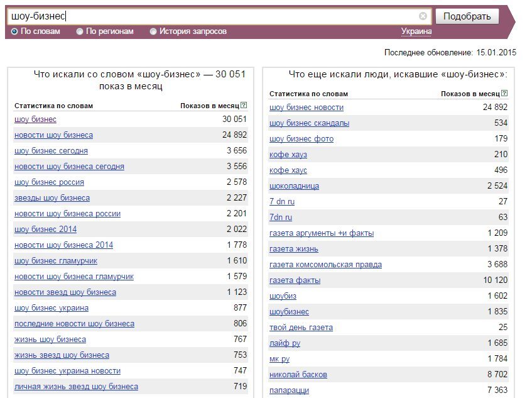The width and height of the screenshot is (532, 398).
Task: Open 'личная жизнь звезд шоу бизнеса' link
Action: tap(77, 387)
